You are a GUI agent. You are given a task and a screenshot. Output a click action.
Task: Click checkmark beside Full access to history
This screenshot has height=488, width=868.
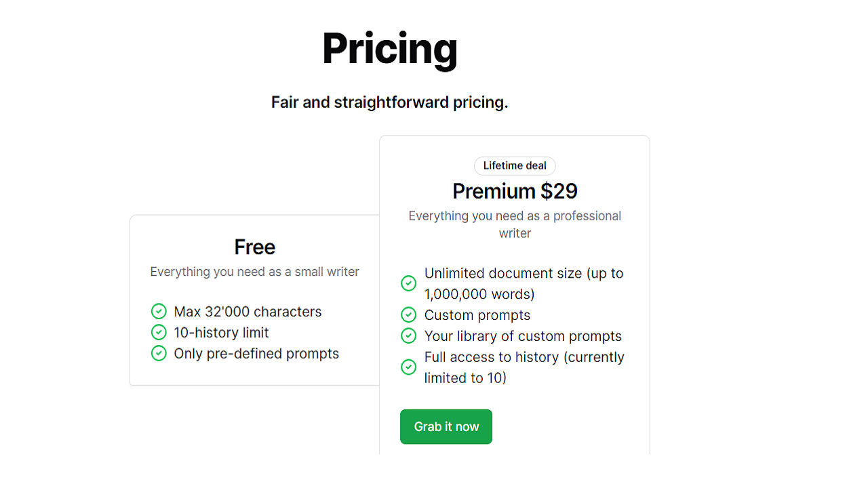[409, 367]
